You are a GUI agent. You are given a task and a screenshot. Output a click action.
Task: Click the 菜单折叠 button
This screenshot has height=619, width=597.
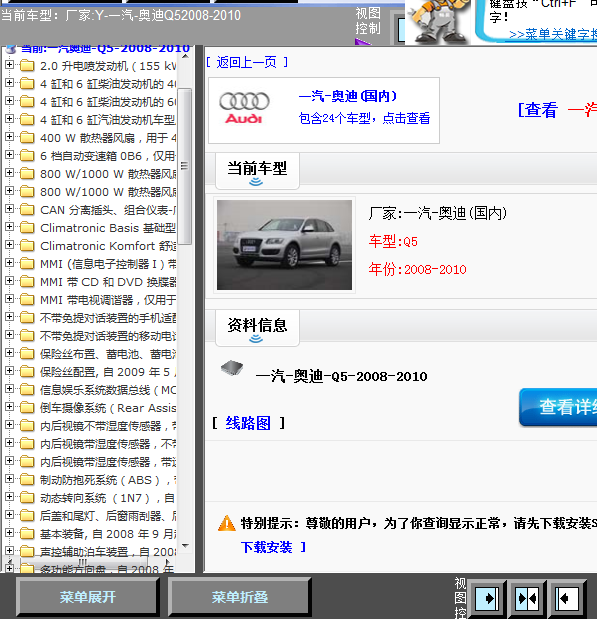tap(240, 597)
